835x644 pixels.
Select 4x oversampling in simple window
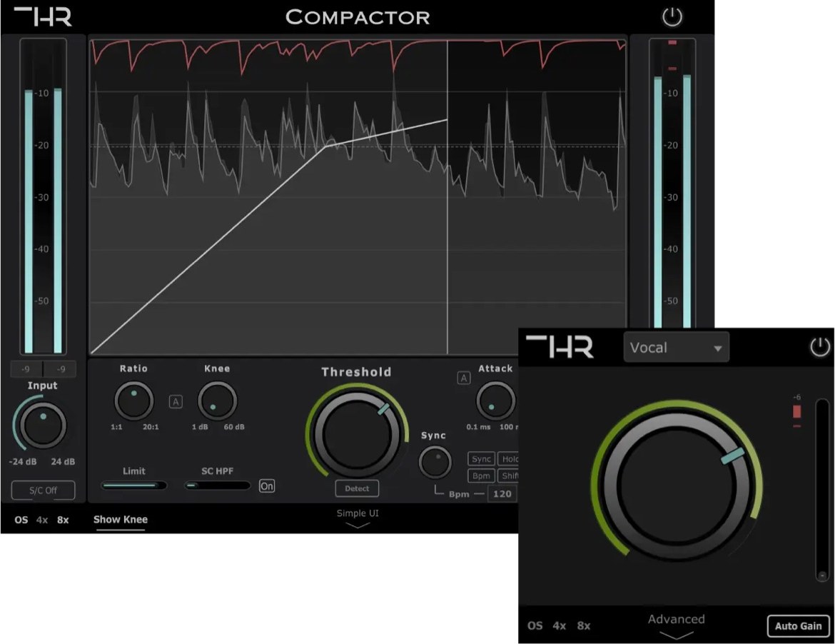pos(559,626)
